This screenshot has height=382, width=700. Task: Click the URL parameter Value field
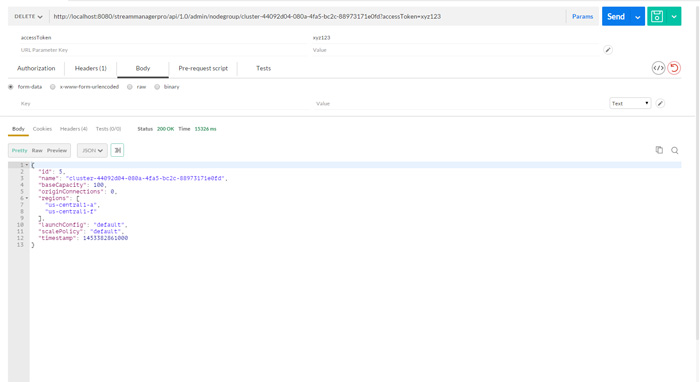(x=455, y=50)
